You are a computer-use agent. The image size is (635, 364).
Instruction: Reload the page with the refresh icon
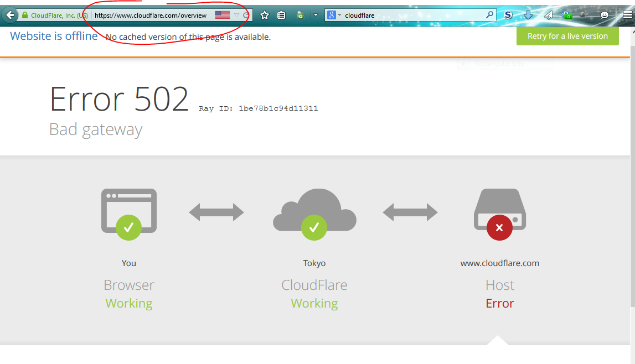(246, 15)
